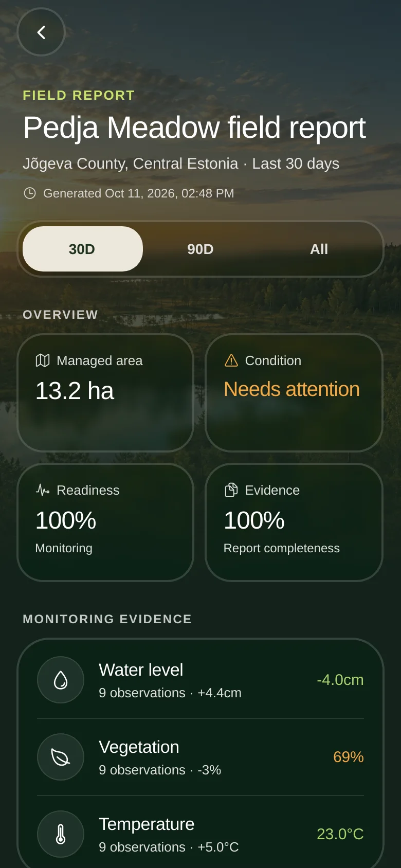Go back with the arrow button

[x=41, y=32]
